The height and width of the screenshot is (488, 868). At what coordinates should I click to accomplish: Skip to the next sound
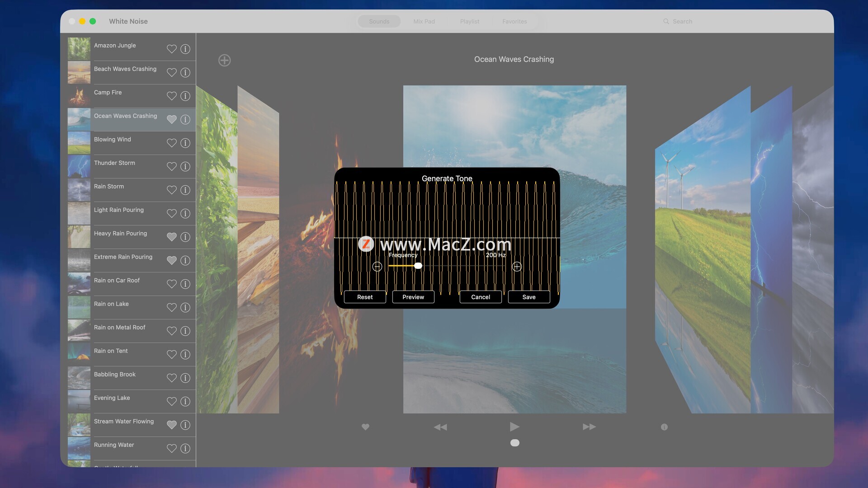coord(589,427)
